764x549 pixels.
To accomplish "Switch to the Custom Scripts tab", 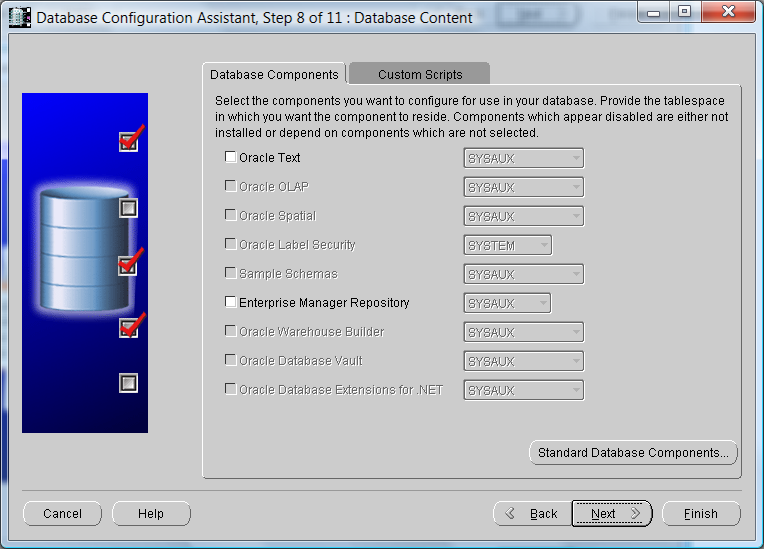I will point(420,74).
